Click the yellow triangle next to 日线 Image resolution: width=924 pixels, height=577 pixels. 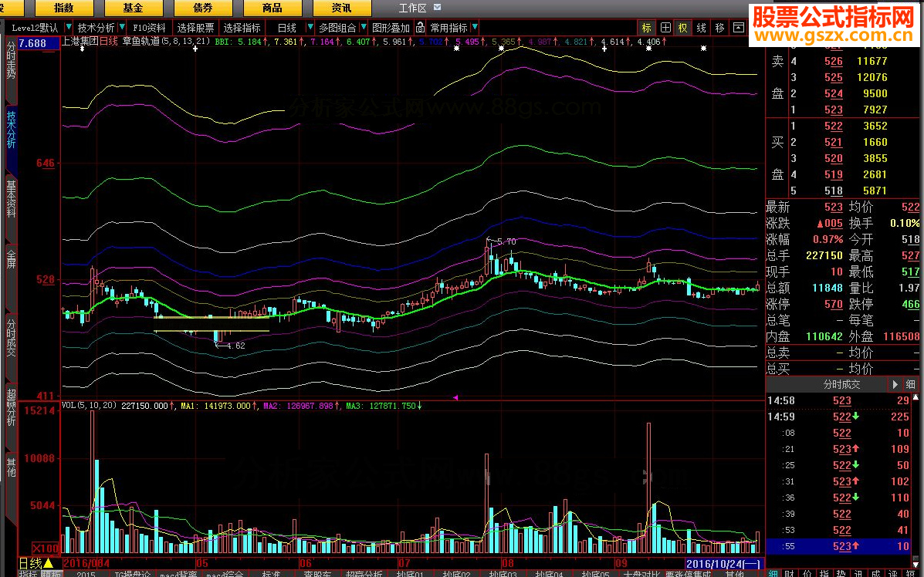tap(48, 564)
